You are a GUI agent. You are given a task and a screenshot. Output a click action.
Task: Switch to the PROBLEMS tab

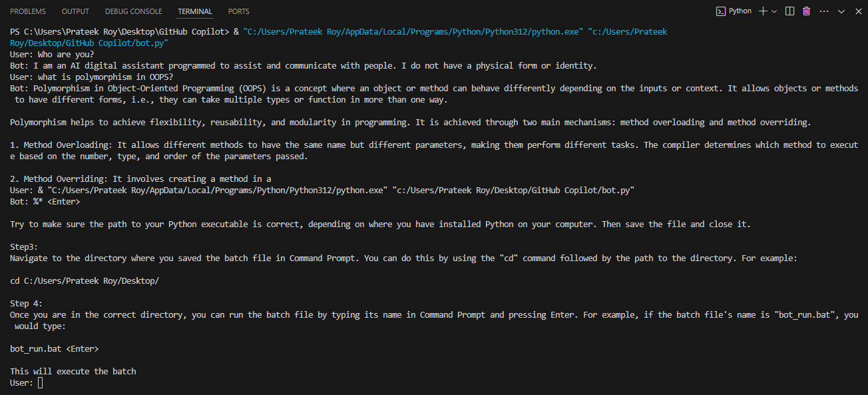pos(28,11)
